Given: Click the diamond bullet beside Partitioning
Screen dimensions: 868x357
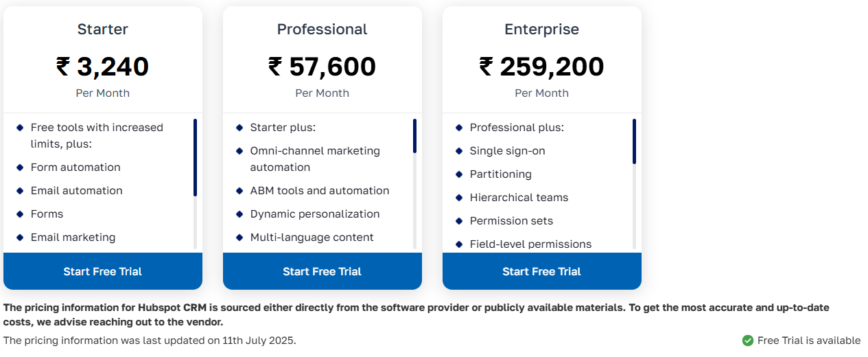Looking at the screenshot, I should point(459,174).
